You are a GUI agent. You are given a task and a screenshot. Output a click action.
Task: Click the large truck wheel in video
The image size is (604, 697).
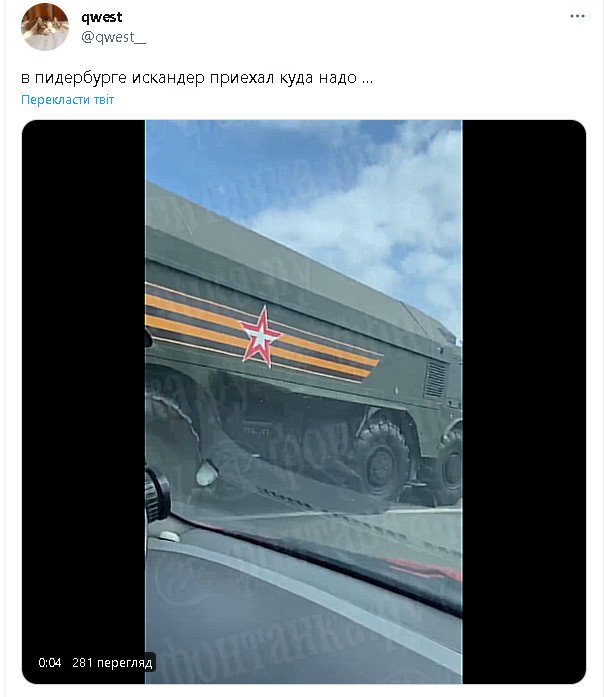(x=383, y=461)
